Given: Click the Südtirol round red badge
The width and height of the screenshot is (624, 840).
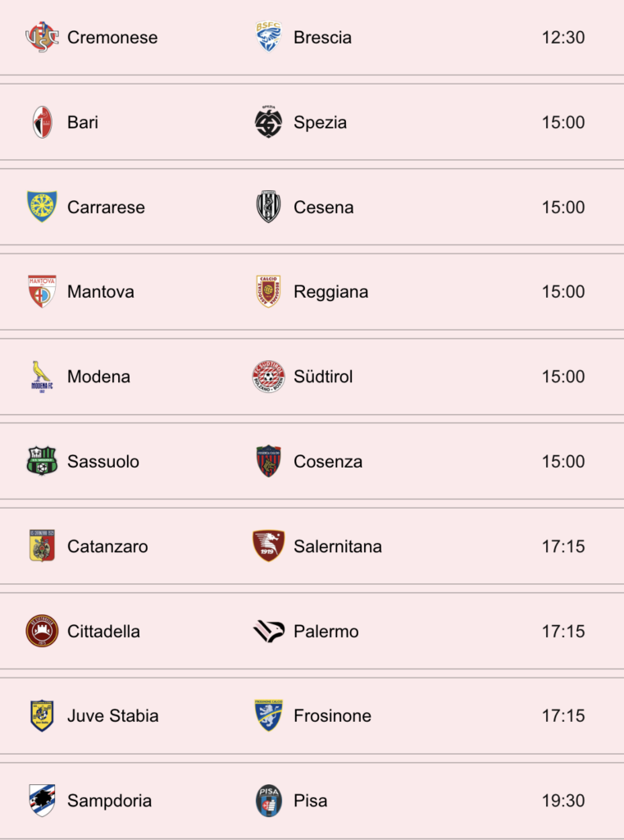Looking at the screenshot, I should (268, 377).
